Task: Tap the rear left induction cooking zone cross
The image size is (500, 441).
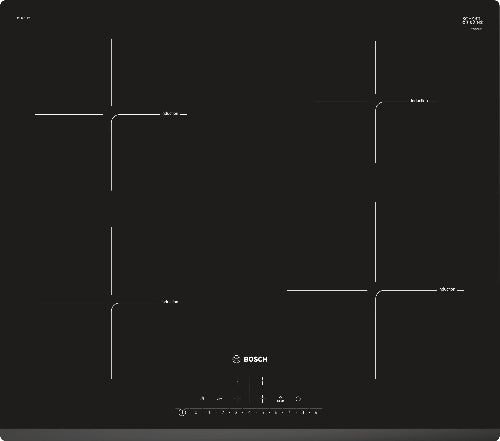Action: click(111, 115)
